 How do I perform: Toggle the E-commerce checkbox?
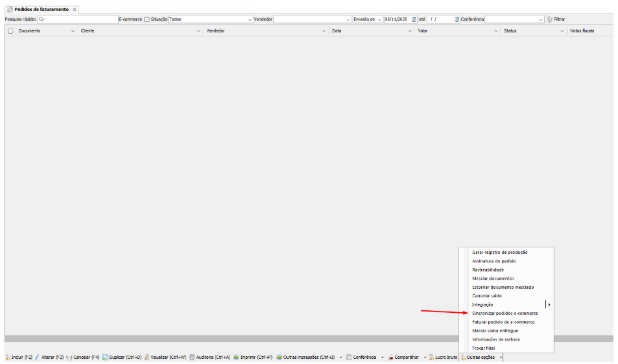147,19
